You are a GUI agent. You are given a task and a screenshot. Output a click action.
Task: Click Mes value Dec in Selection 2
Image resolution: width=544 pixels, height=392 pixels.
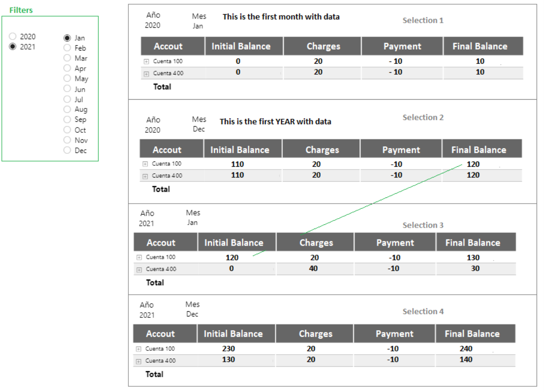click(x=199, y=129)
